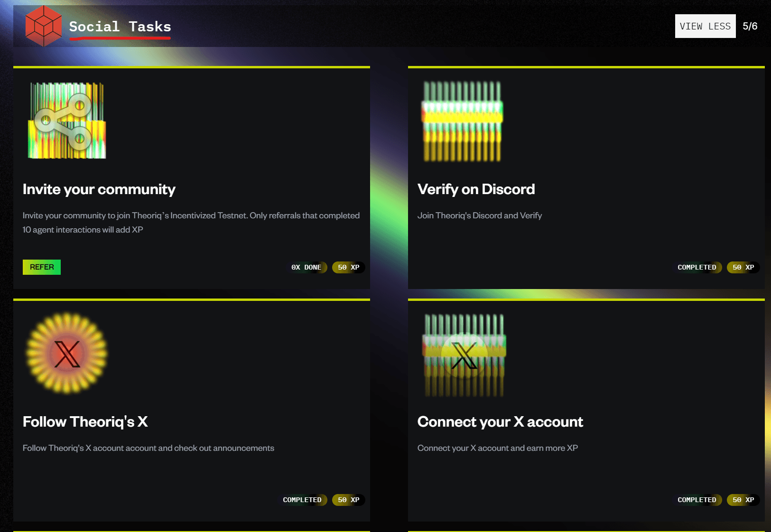
Task: Click the red cube logo icon
Action: 43,26
